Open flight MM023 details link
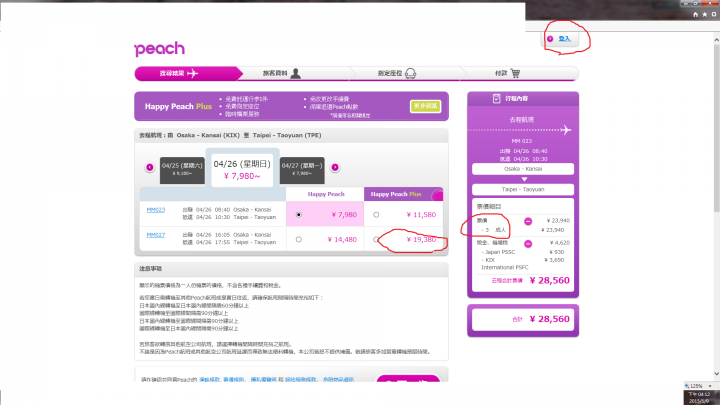 coord(156,210)
